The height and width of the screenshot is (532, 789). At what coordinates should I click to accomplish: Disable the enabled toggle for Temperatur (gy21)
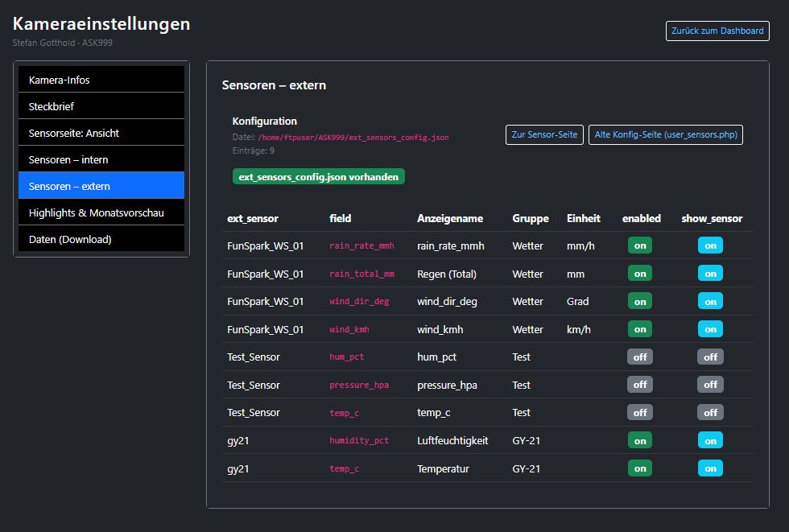point(639,468)
